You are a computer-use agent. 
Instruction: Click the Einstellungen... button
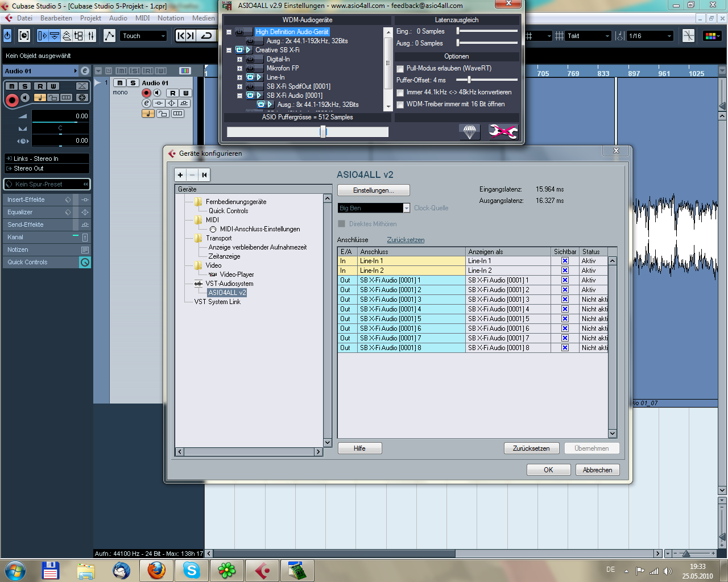click(373, 190)
